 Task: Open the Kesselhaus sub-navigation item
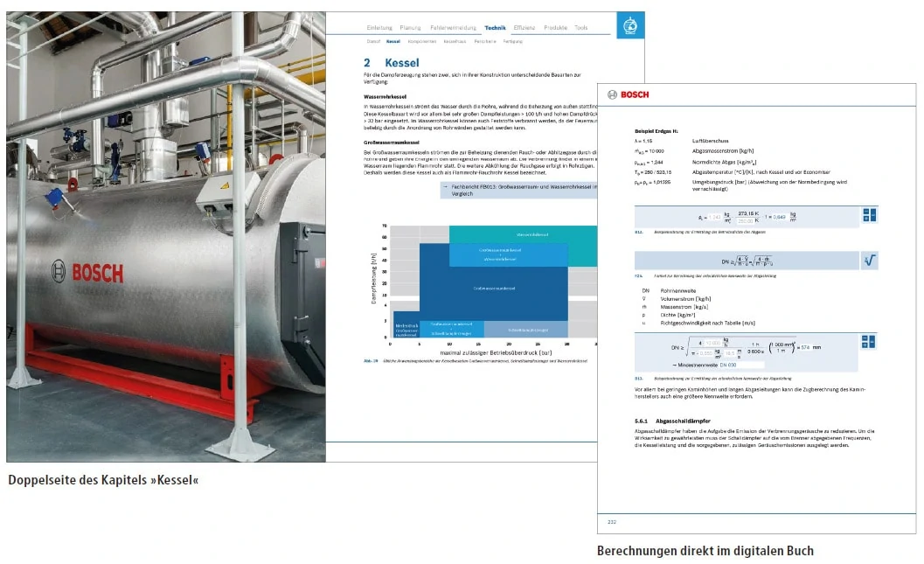click(455, 41)
